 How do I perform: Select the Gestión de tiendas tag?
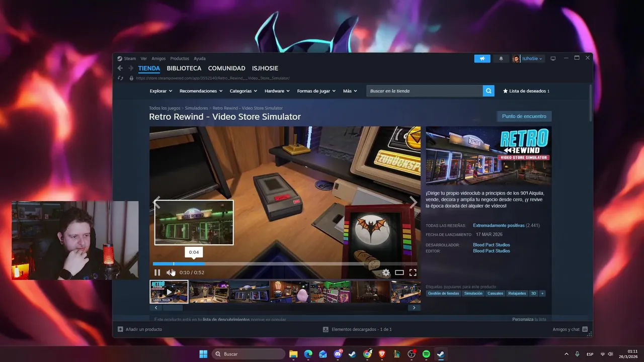click(443, 293)
